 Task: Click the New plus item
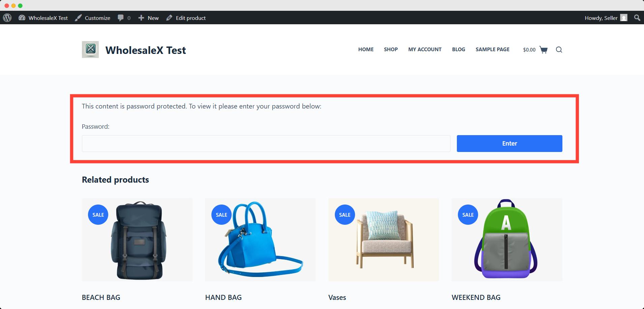pyautogui.click(x=148, y=18)
